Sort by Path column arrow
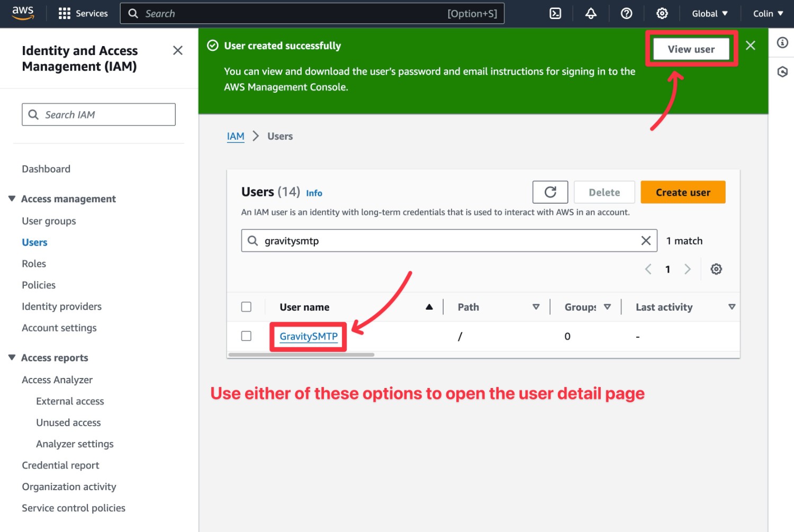794x532 pixels. pos(536,307)
